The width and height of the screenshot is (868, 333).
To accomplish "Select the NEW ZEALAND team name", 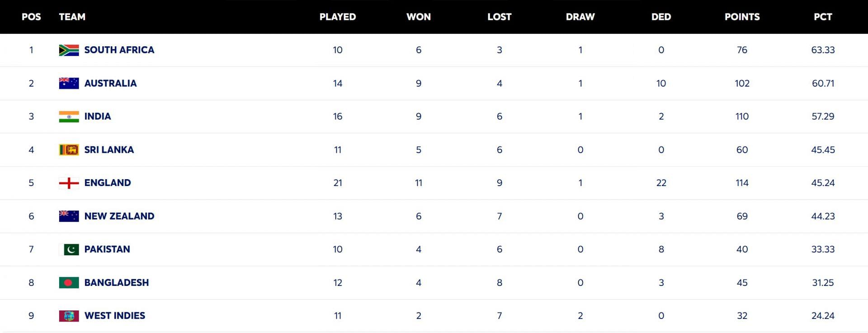I will click(119, 216).
